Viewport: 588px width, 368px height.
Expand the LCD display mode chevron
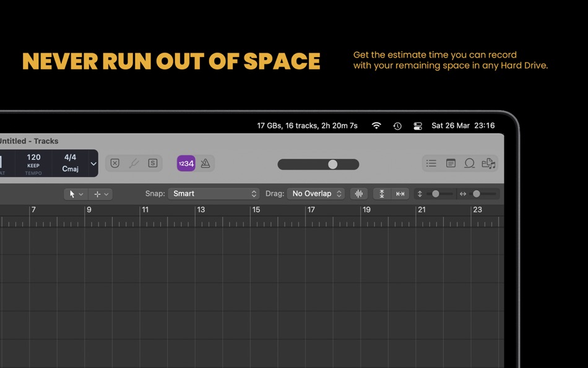point(93,164)
